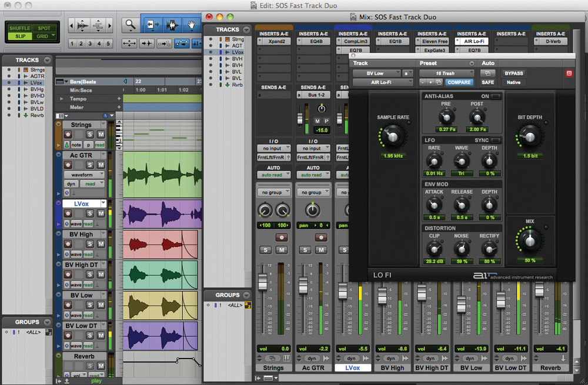The image size is (588, 385).
Task: Select the Grabber hand tool
Action: [191, 25]
